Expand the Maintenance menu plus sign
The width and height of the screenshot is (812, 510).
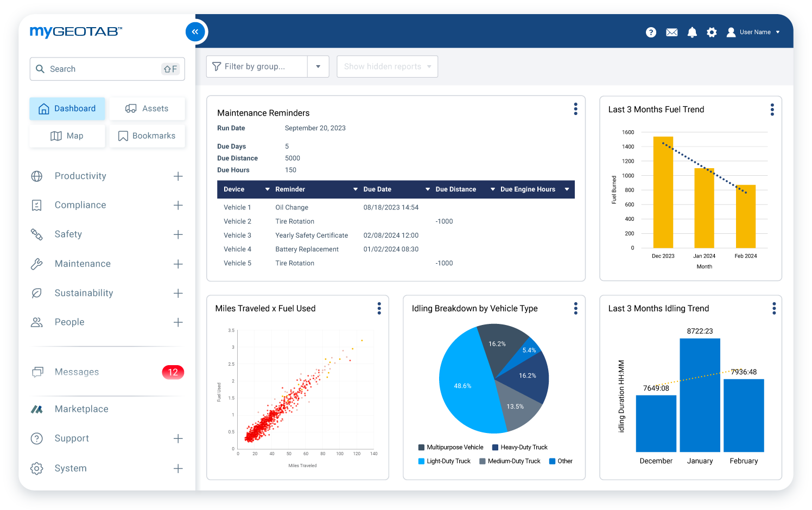coord(178,264)
